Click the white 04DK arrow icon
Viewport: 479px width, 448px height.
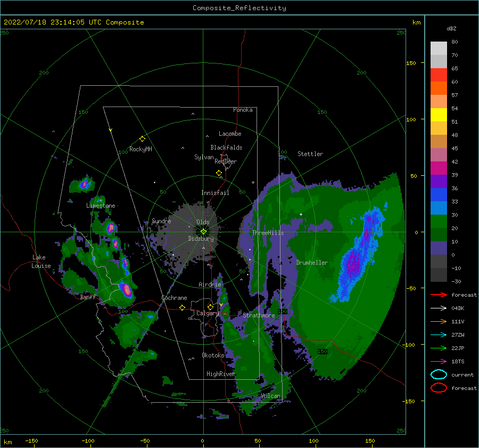click(439, 308)
